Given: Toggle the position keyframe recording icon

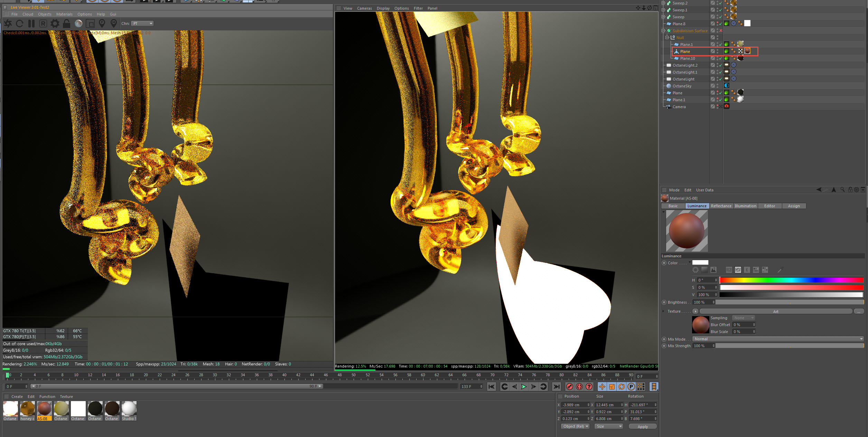Looking at the screenshot, I should 602,387.
